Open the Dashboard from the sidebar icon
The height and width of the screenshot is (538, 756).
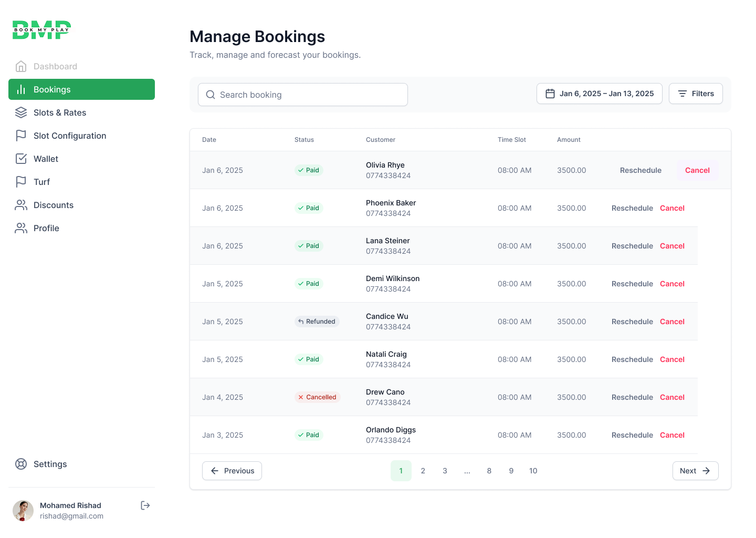(21, 66)
